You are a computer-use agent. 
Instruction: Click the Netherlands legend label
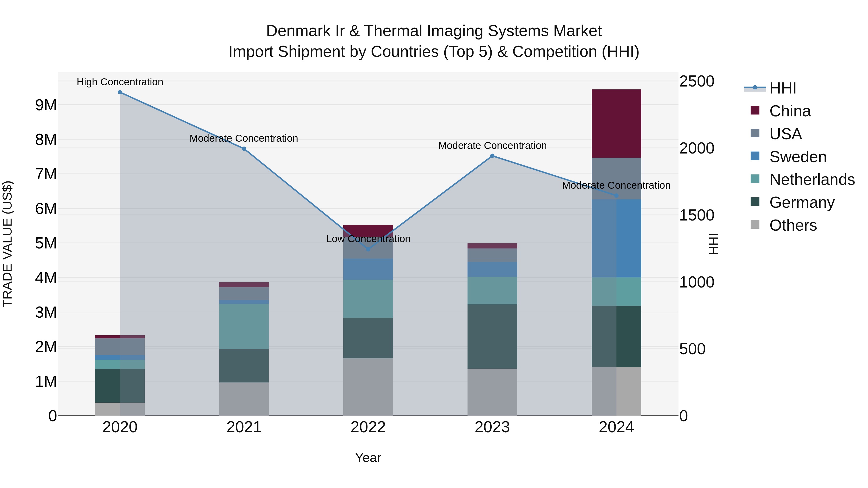[x=812, y=180]
